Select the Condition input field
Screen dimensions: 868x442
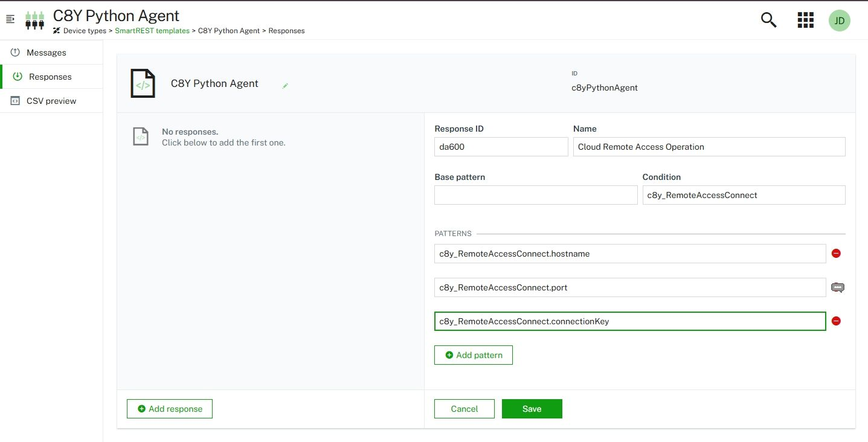(743, 195)
